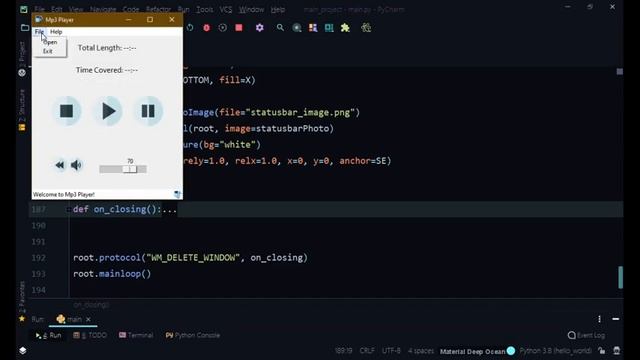
Task: Change file encoding UTF-8 in status bar
Action: point(391,351)
